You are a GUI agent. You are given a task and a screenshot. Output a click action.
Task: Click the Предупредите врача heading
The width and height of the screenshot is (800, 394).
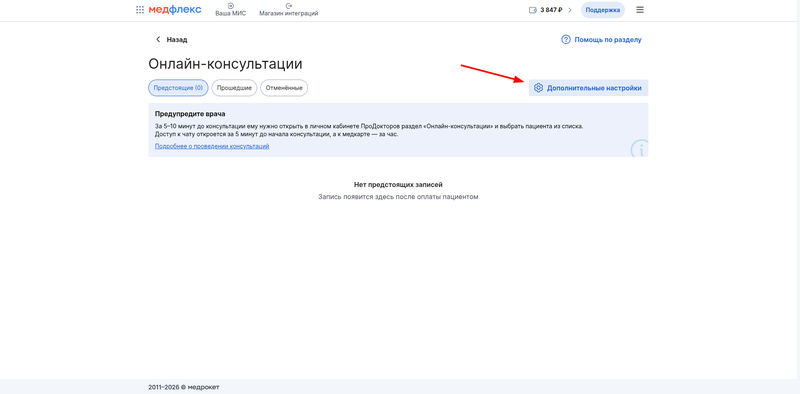click(190, 114)
